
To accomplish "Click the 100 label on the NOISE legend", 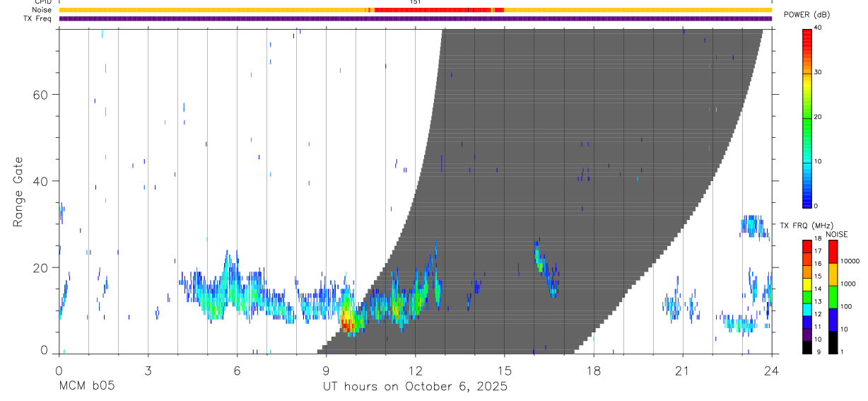I will point(846,306).
